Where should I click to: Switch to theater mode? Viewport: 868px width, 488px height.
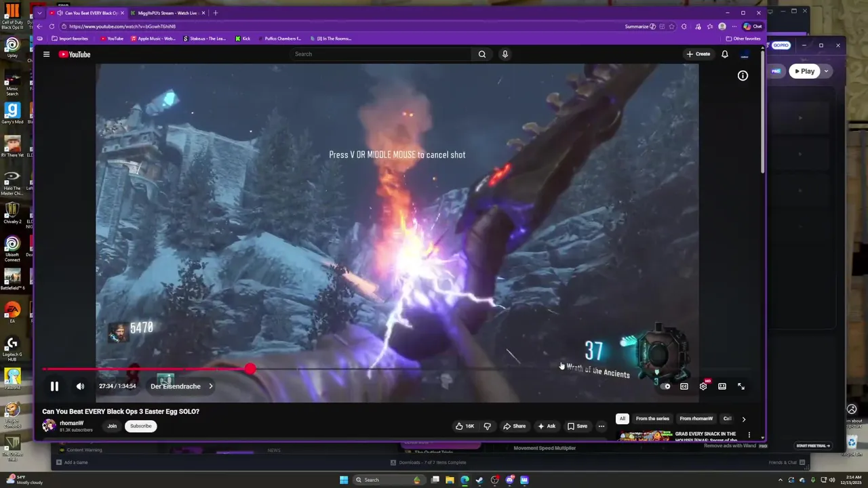click(x=722, y=386)
